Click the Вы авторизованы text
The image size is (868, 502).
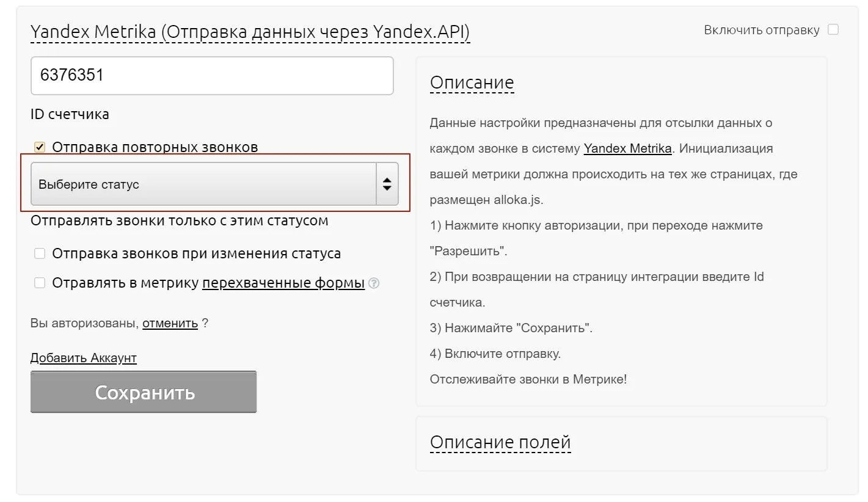coord(84,323)
